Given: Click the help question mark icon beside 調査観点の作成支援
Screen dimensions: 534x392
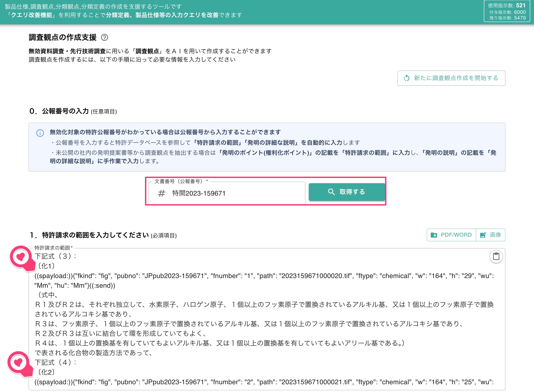Looking at the screenshot, I should coord(104,38).
